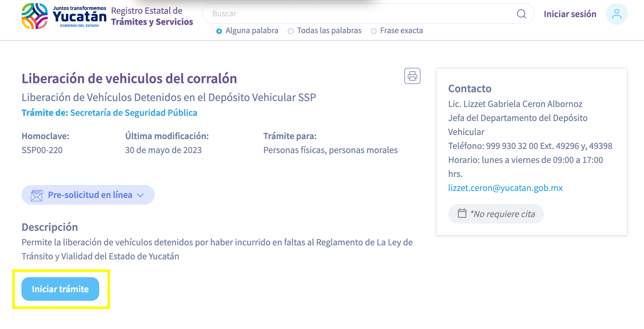The width and height of the screenshot is (644, 329).
Task: Click the envelope icon in Pre-solicitud button
Action: click(x=37, y=195)
